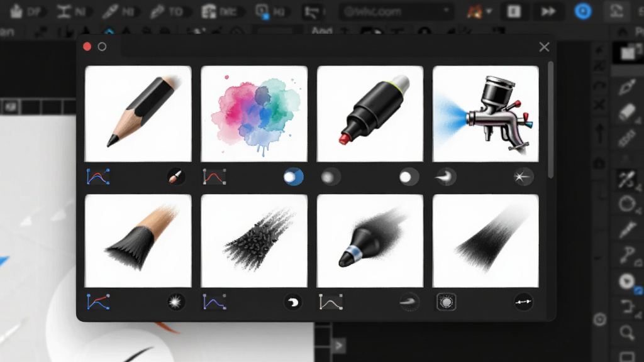Select the flat fan brush thumbnail
Viewport: 644px width, 362px height.
138,241
